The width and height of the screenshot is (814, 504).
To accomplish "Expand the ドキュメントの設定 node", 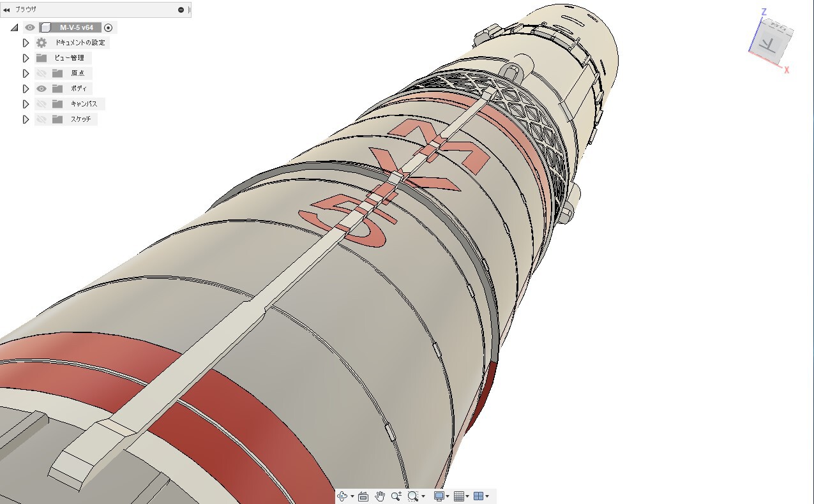I will pos(26,43).
